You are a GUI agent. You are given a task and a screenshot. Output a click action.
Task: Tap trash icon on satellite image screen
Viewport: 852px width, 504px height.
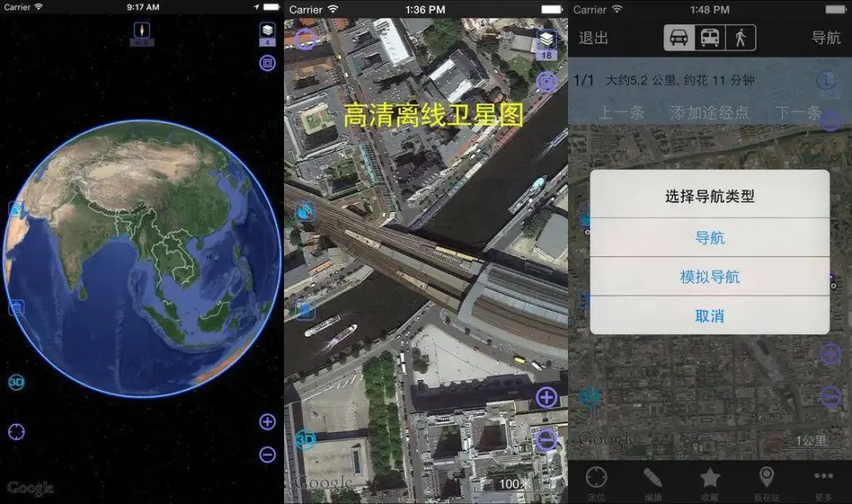pos(305,310)
